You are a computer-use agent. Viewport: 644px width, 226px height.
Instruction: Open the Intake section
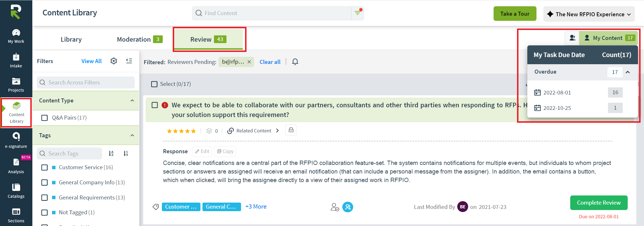click(x=16, y=60)
